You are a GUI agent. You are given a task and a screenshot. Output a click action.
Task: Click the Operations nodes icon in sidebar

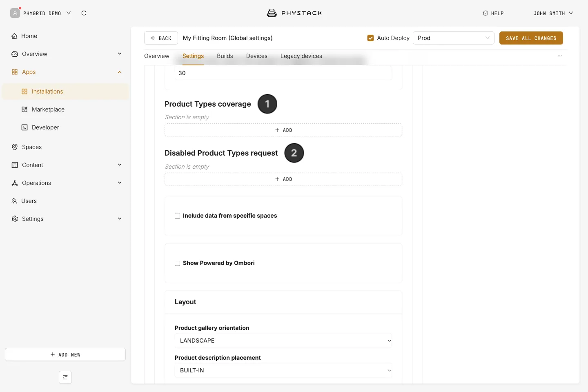point(15,183)
